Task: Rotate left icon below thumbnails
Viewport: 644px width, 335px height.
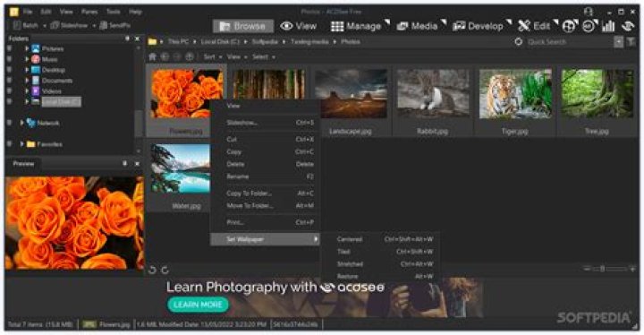Action: pos(152,270)
